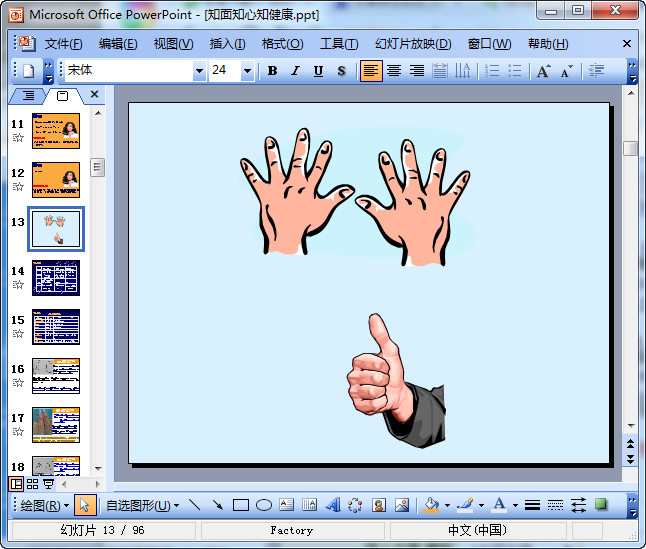Open the fill color dropdown arrow
Image resolution: width=646 pixels, height=549 pixels.
tap(447, 505)
